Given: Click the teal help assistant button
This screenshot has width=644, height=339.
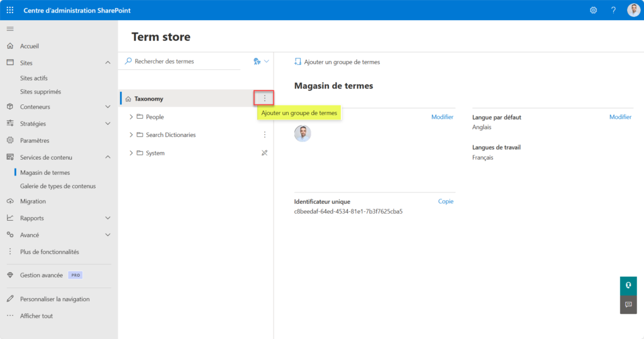Looking at the screenshot, I should [628, 286].
